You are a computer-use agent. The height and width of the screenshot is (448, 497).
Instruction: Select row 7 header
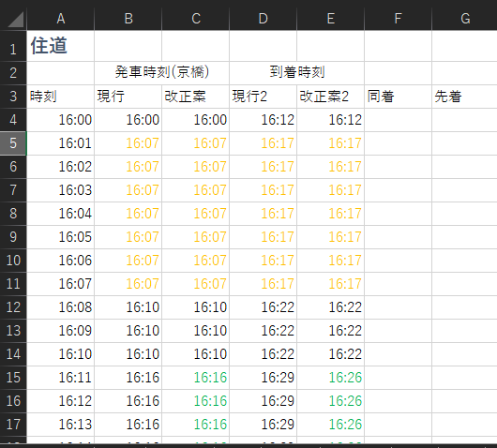coord(13,190)
